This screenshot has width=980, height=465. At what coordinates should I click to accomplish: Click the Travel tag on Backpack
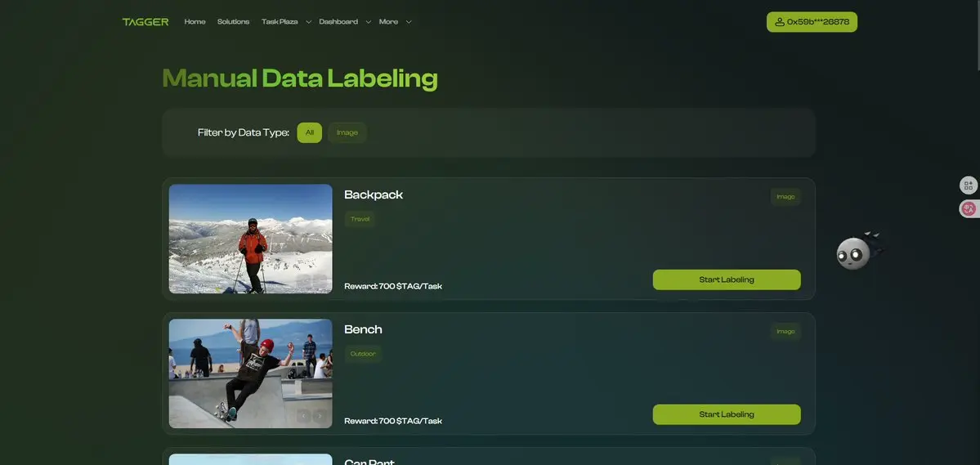click(x=360, y=219)
